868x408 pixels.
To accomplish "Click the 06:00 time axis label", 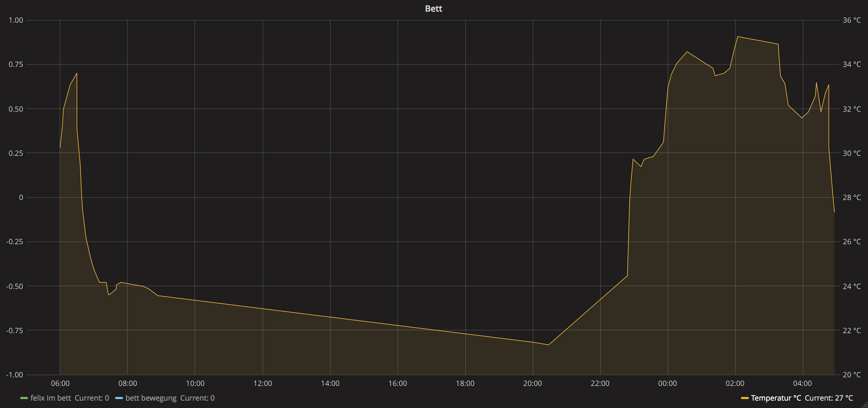I will [x=60, y=383].
